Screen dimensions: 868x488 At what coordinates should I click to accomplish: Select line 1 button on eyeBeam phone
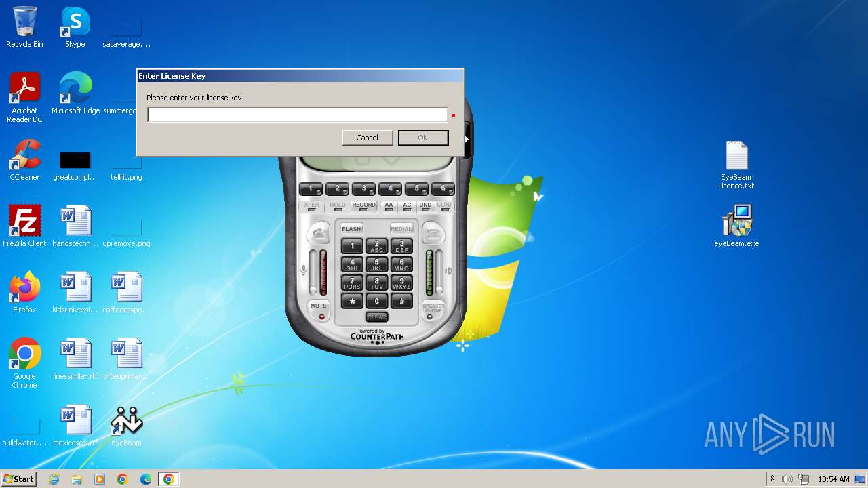point(311,188)
